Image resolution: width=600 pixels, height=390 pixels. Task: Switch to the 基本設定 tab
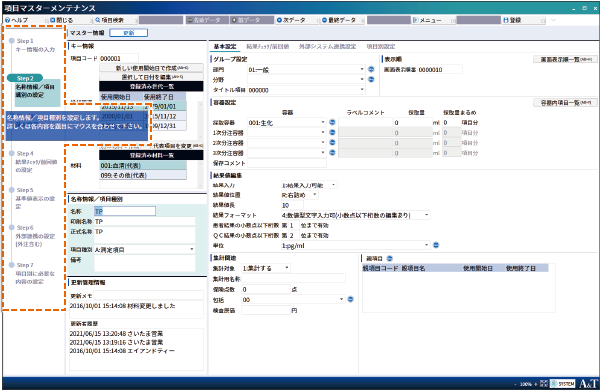225,46
